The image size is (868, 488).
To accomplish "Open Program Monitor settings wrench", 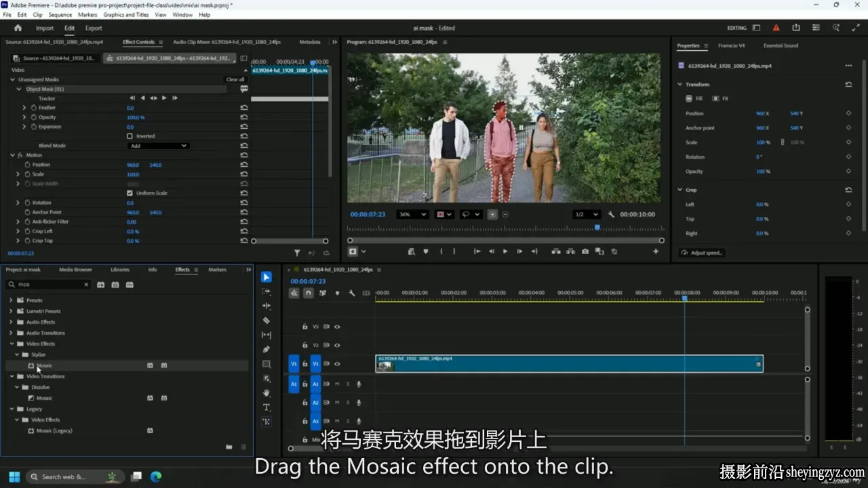I will coord(611,214).
